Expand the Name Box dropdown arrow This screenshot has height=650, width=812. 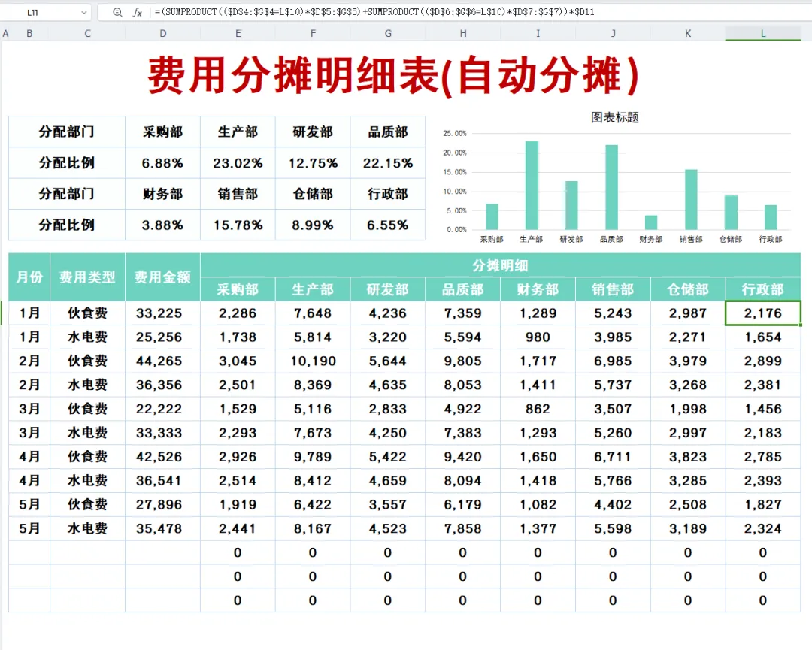[84, 12]
